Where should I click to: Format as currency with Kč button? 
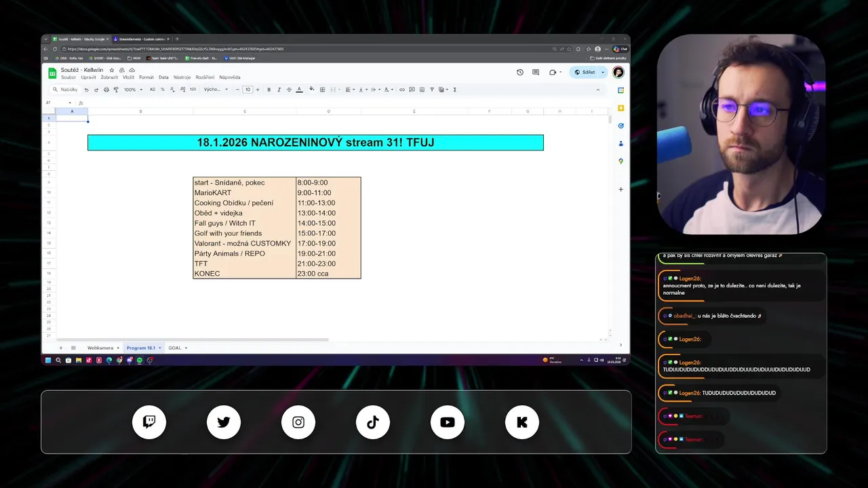153,89
